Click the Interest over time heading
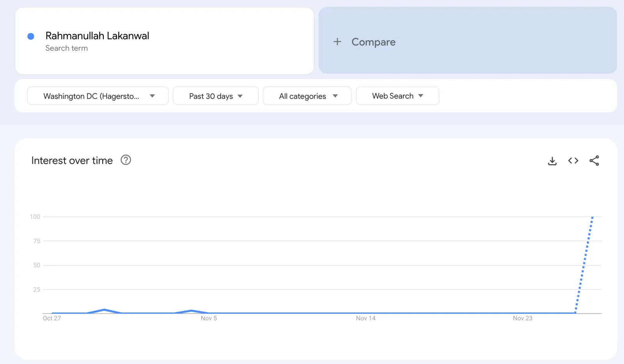Screen dimensions: 624x364 [x=72, y=160]
